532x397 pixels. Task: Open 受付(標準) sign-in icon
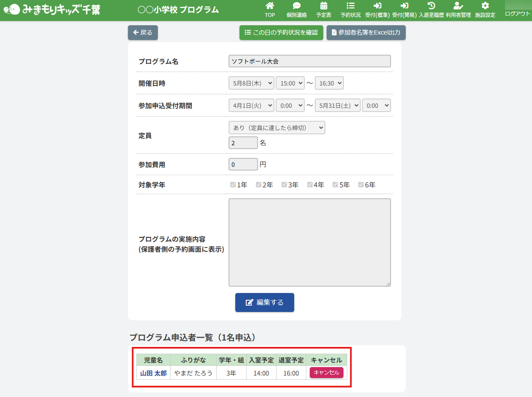(x=377, y=6)
